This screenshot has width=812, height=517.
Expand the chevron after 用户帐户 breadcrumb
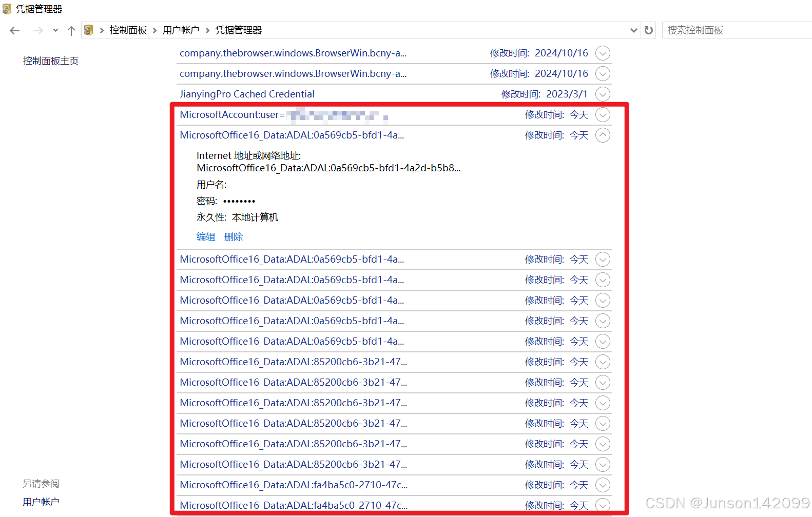(207, 30)
